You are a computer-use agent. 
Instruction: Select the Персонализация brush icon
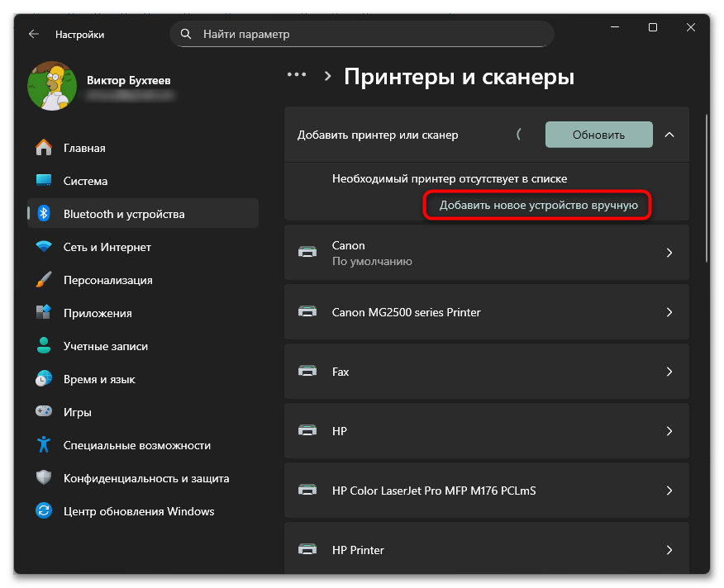pyautogui.click(x=45, y=279)
